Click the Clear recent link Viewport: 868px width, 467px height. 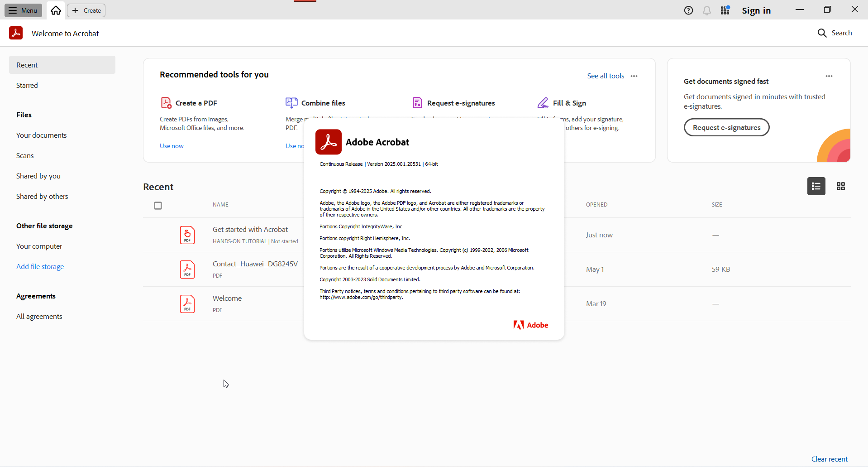[829, 459]
